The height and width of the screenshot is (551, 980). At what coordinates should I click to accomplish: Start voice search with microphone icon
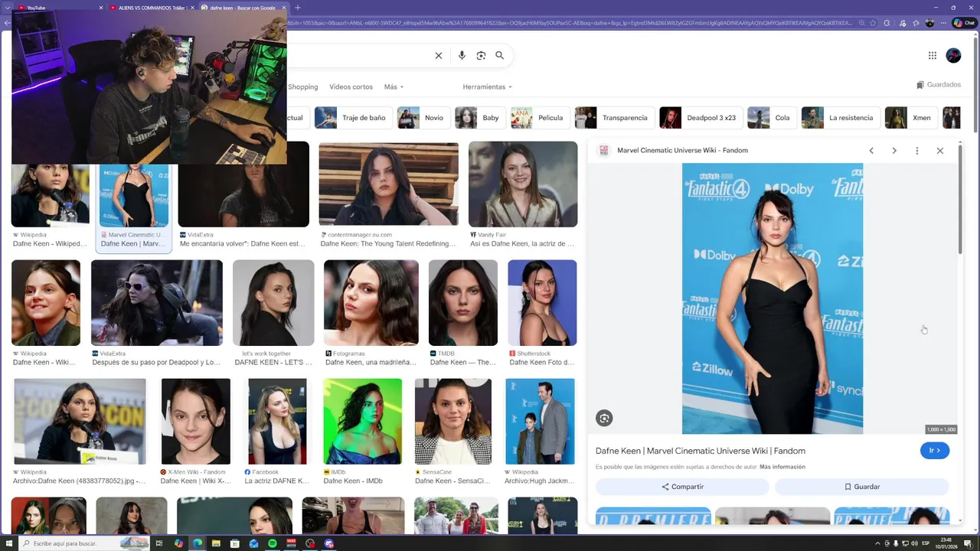point(462,55)
